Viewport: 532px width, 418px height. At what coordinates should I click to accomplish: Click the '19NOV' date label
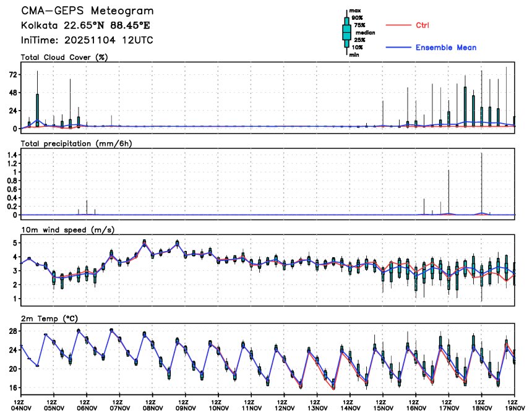coord(515,409)
